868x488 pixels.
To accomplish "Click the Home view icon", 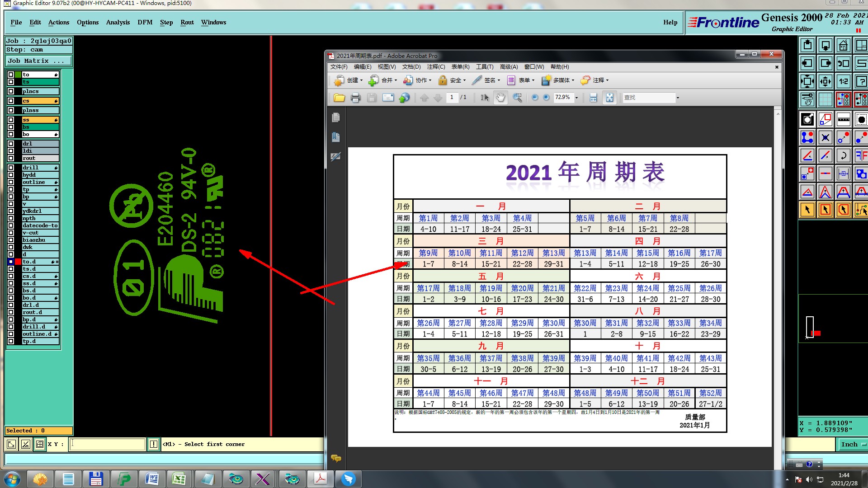I will (843, 46).
